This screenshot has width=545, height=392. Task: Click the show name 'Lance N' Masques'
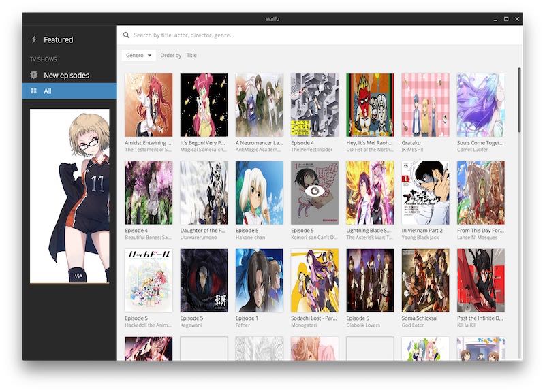pyautogui.click(x=478, y=238)
